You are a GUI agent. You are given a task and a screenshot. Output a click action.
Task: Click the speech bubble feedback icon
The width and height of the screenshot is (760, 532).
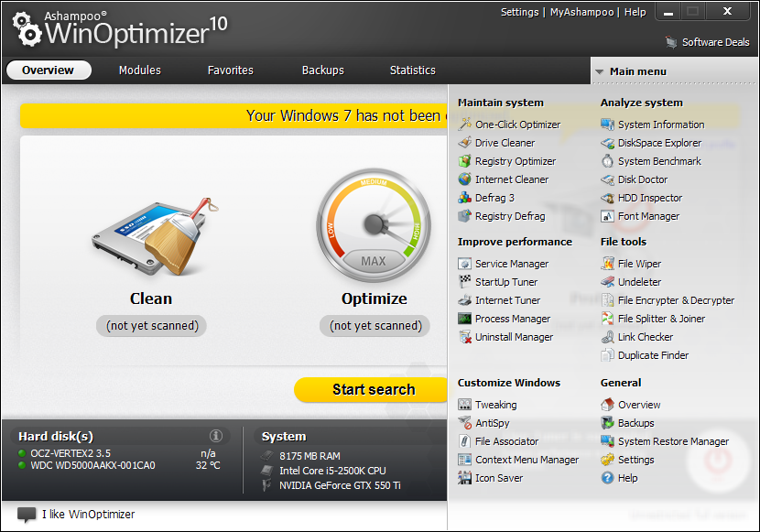[27, 515]
